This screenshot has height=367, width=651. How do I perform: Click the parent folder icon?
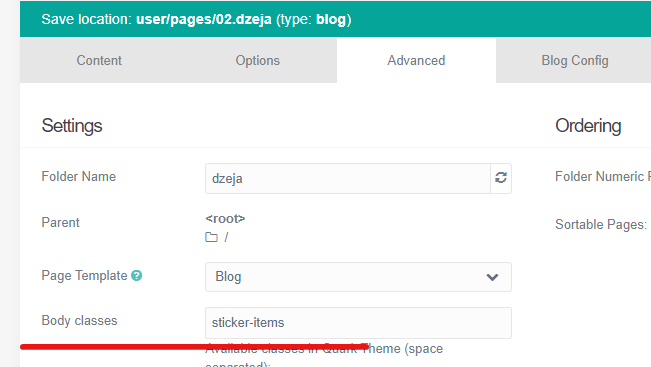211,237
